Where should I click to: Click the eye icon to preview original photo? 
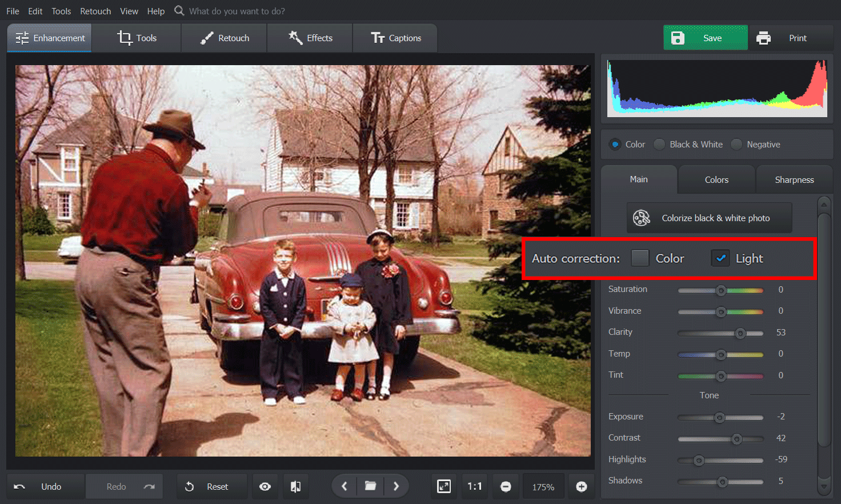click(x=265, y=486)
